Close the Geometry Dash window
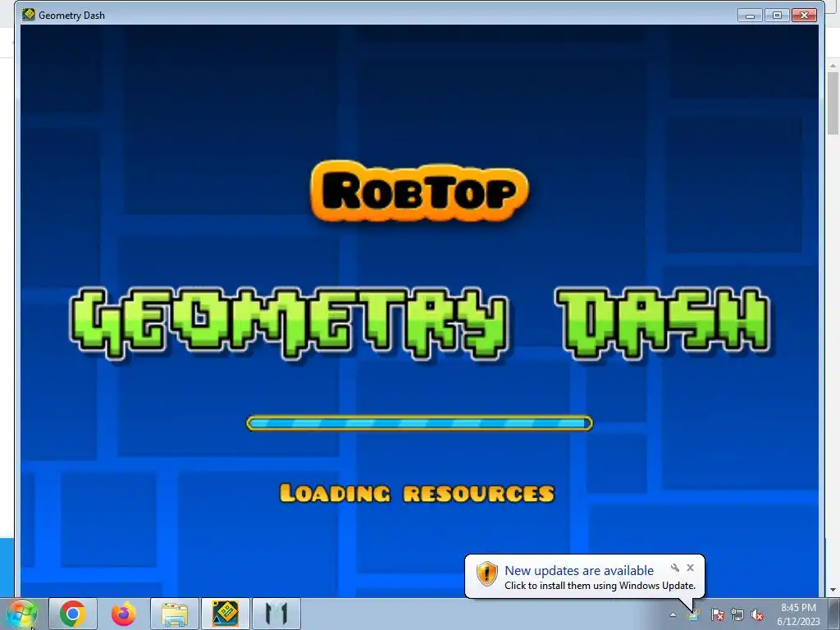The width and height of the screenshot is (840, 630). click(x=804, y=15)
